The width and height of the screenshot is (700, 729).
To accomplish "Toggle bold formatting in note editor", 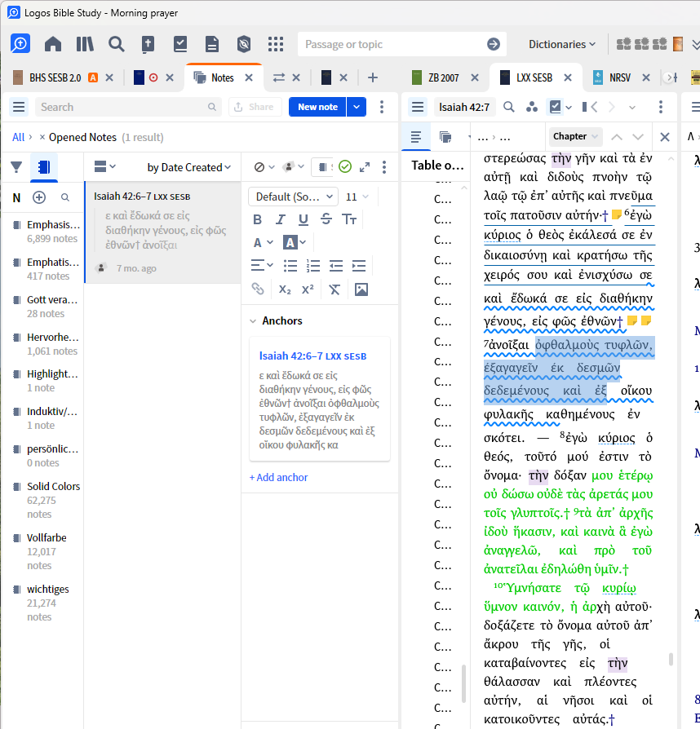I will point(257,219).
